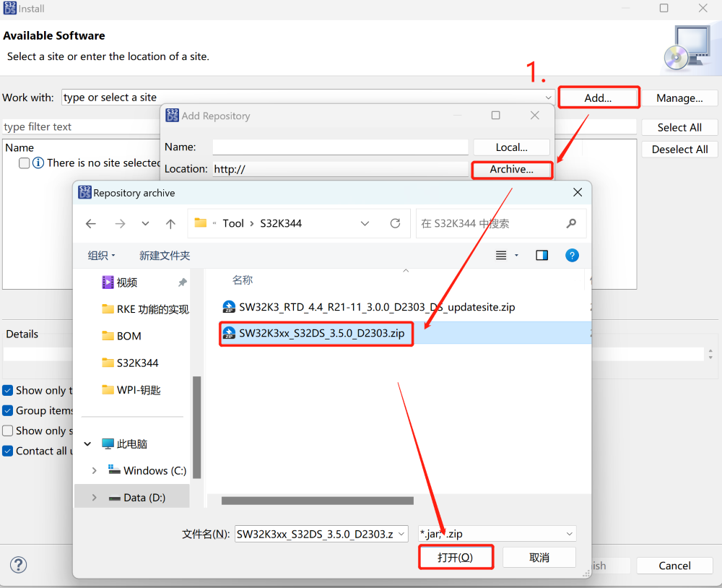This screenshot has height=588, width=722.
Task: Click the Archive... button
Action: [x=512, y=169]
